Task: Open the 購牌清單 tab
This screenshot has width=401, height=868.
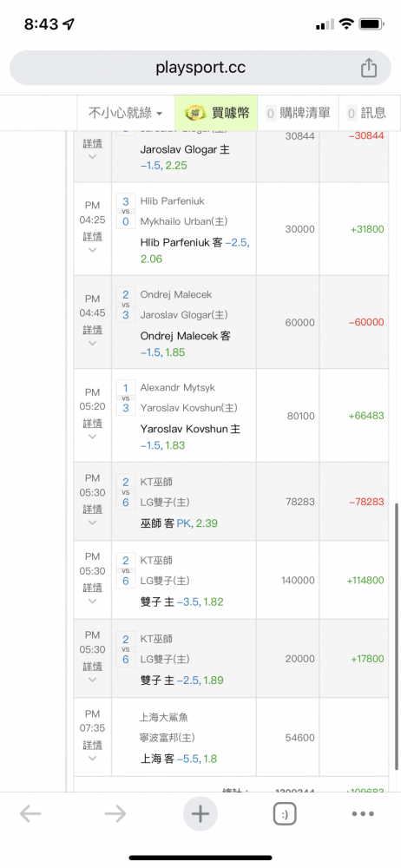Action: [298, 113]
